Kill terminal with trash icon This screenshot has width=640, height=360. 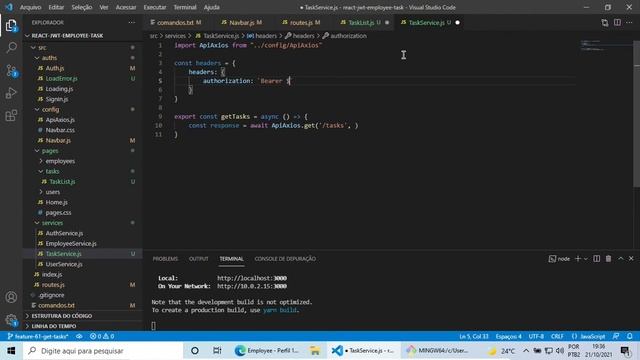click(608, 259)
